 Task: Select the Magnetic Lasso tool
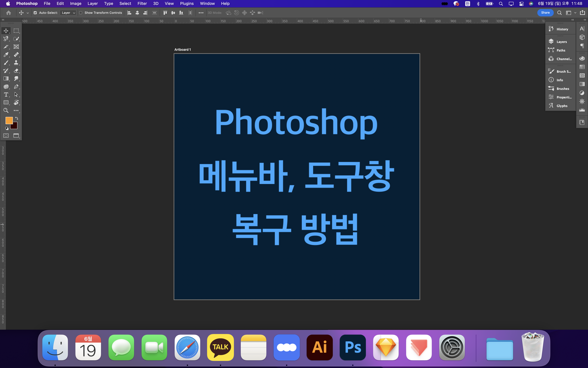tap(6, 39)
